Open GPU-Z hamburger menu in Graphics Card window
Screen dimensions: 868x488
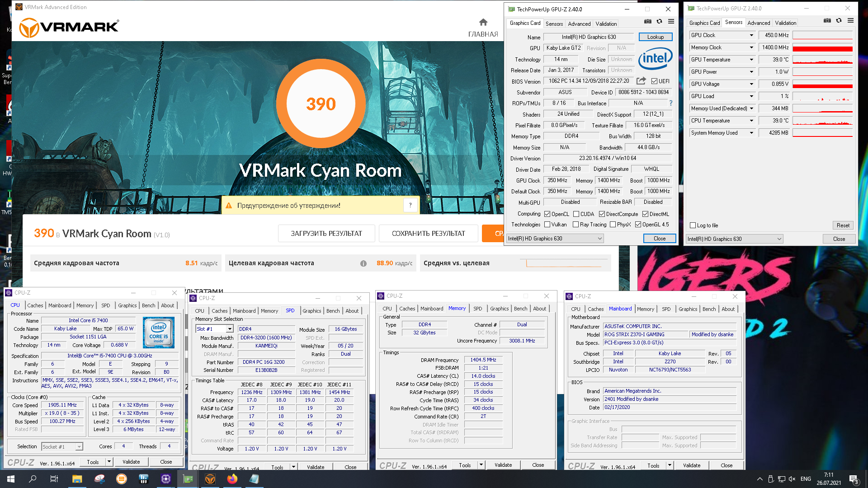671,21
